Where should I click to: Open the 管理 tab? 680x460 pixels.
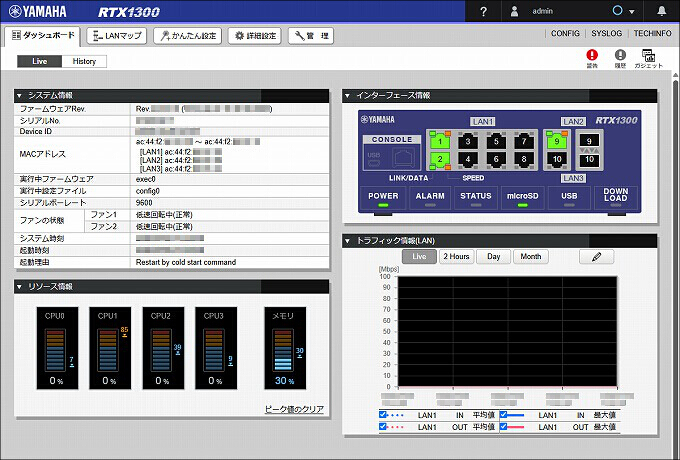coord(311,36)
